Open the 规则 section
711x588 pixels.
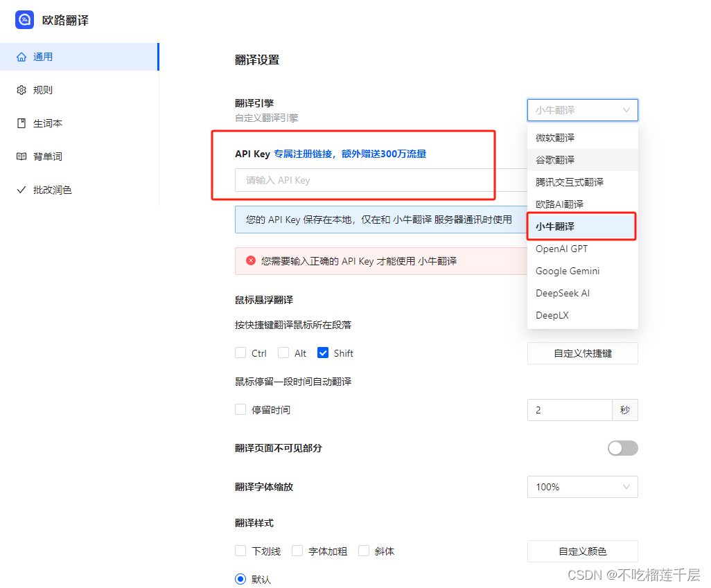(x=80, y=90)
